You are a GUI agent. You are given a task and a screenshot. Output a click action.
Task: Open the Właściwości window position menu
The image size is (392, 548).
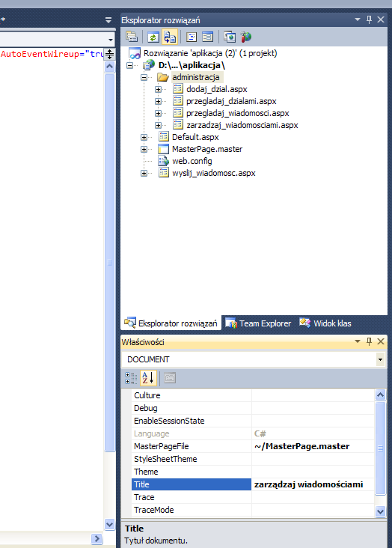pyautogui.click(x=358, y=341)
